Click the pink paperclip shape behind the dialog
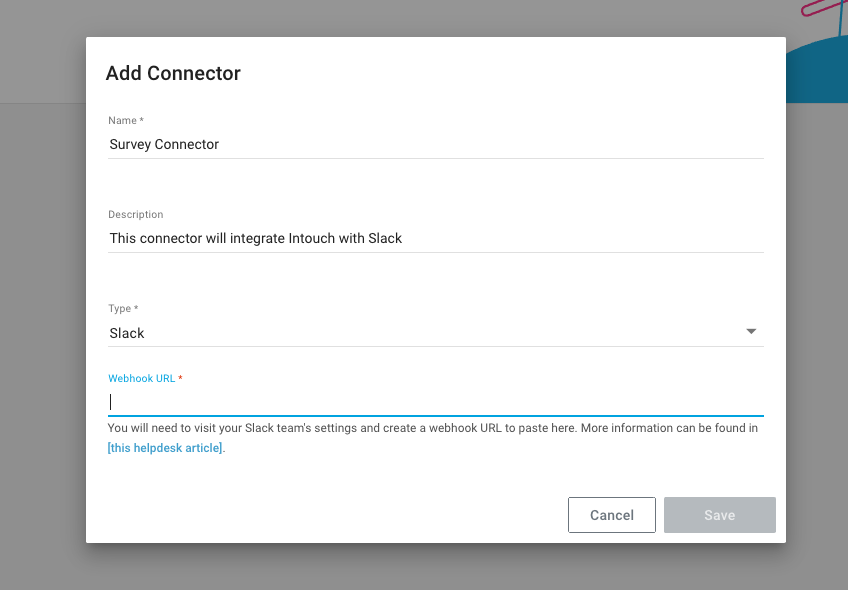The height and width of the screenshot is (590, 848). (820, 9)
